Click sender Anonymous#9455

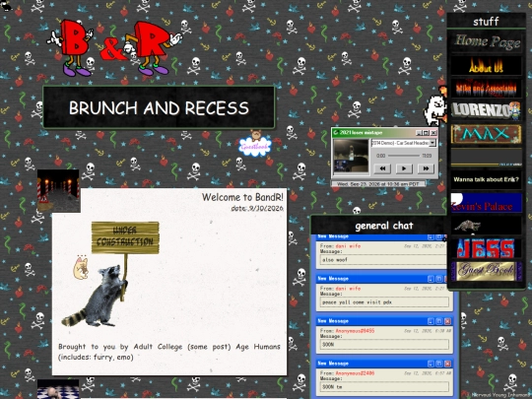pos(355,331)
